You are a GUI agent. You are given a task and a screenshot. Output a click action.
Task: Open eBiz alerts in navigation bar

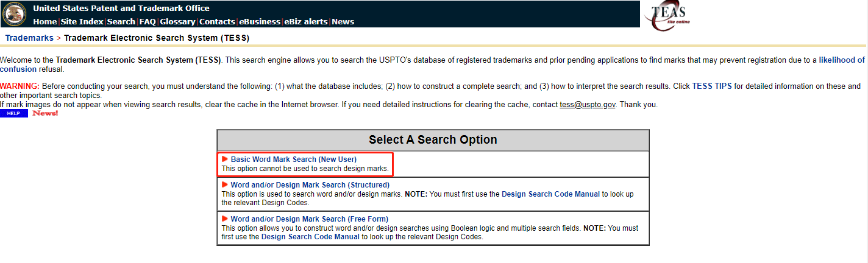(306, 22)
